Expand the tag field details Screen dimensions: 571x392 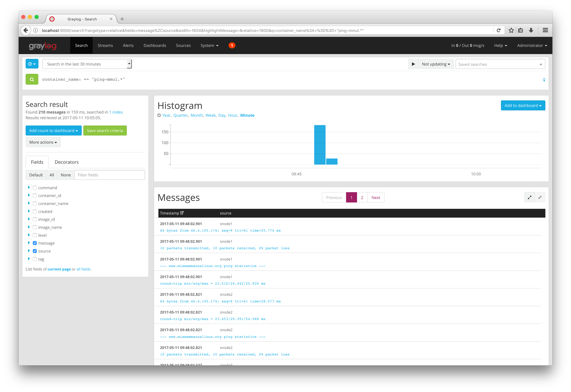coord(29,259)
